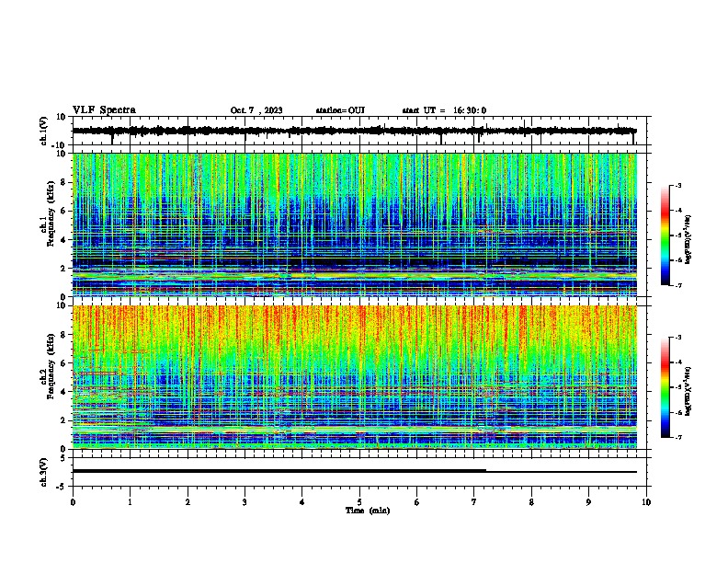This screenshot has width=728, height=563.
Task: Click the "Time (min)" axis label
Action: 368,511
